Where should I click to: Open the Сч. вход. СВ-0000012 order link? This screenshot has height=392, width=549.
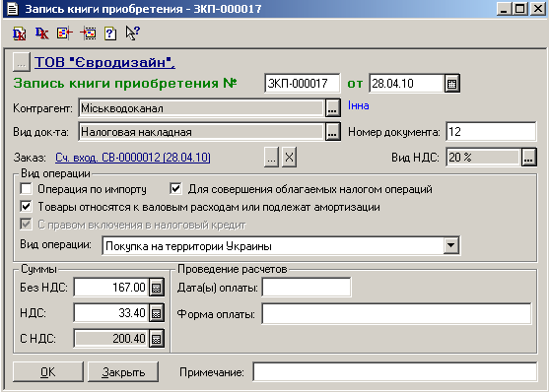tap(133, 158)
